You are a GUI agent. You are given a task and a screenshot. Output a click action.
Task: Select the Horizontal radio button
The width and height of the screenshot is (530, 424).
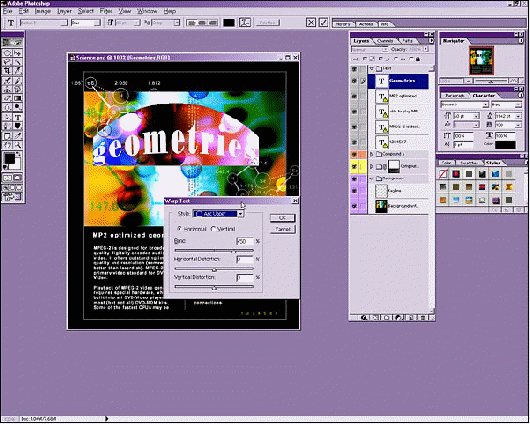pyautogui.click(x=180, y=229)
